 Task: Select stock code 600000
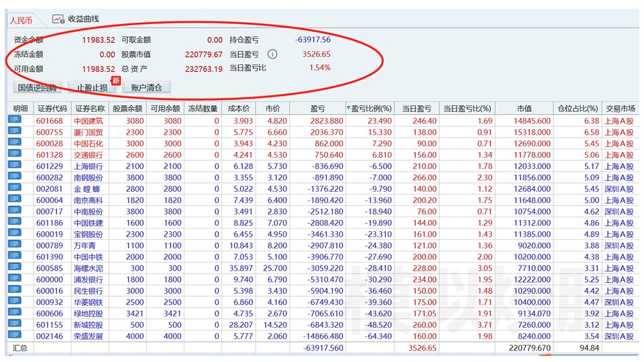(x=50, y=280)
